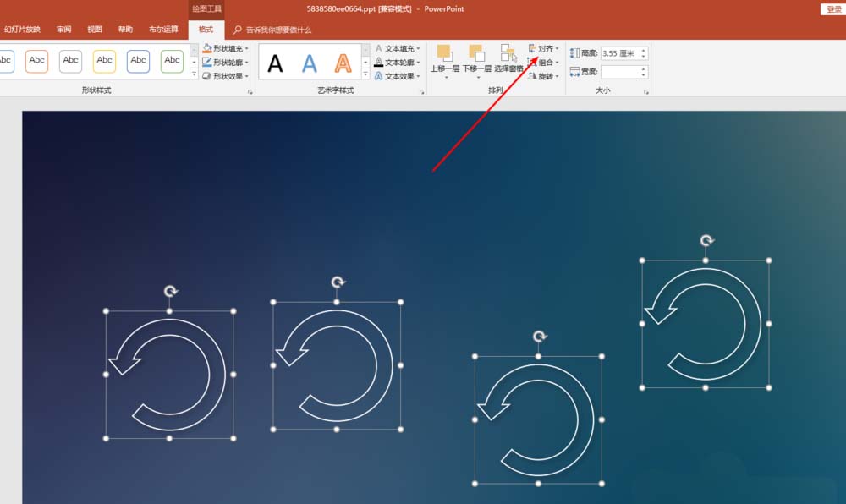Open the 对齐 align dropdown
Screen dimensions: 846x504
coord(543,48)
